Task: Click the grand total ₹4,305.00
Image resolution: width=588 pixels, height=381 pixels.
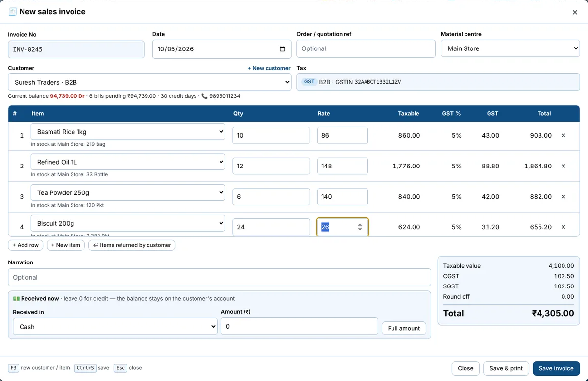Action: point(553,313)
